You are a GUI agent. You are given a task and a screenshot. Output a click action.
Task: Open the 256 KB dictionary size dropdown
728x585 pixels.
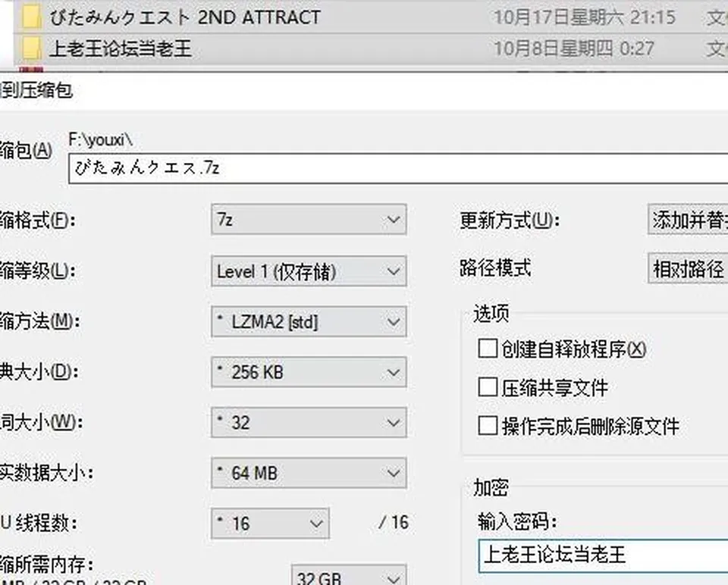pos(309,372)
